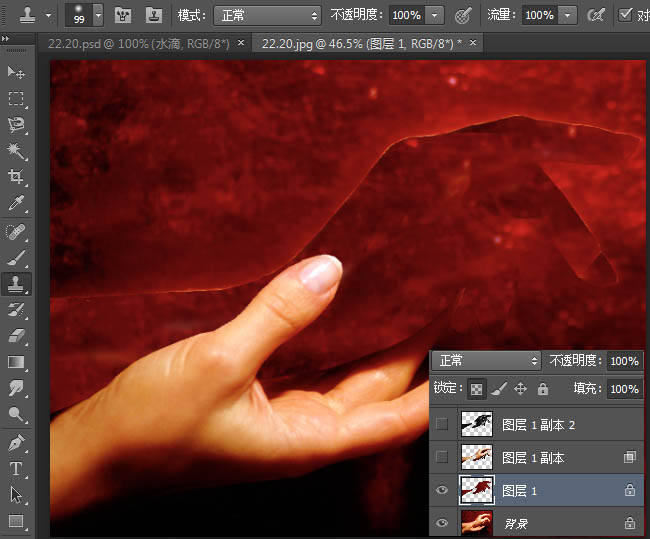Close the 22.20.jpg tab
The width and height of the screenshot is (650, 539).
[x=473, y=42]
